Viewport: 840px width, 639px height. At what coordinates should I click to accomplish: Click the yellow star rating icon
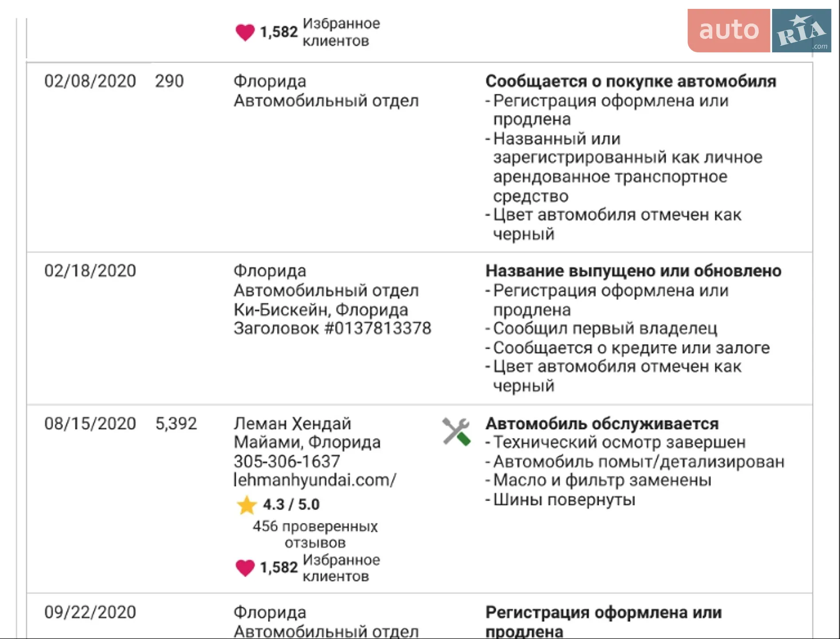coord(247,505)
